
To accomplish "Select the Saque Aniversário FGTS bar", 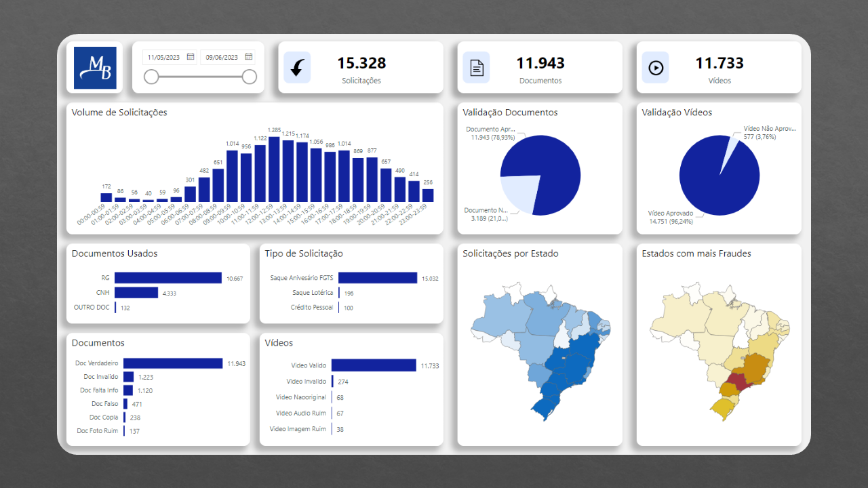I will coord(377,278).
